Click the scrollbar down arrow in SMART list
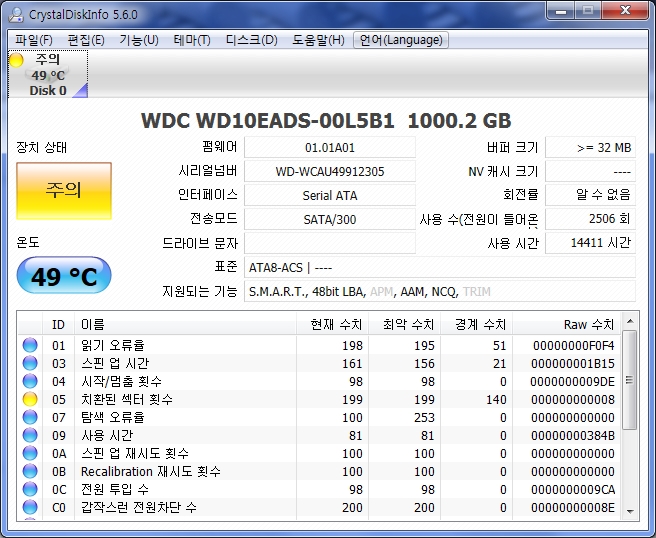The width and height of the screenshot is (656, 538). click(630, 511)
